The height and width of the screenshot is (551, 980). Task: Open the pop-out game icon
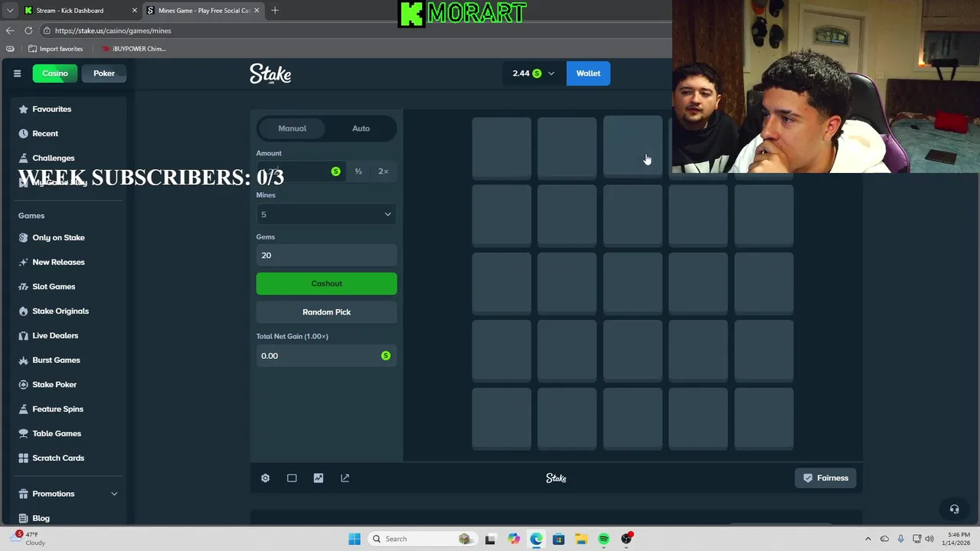(x=345, y=478)
